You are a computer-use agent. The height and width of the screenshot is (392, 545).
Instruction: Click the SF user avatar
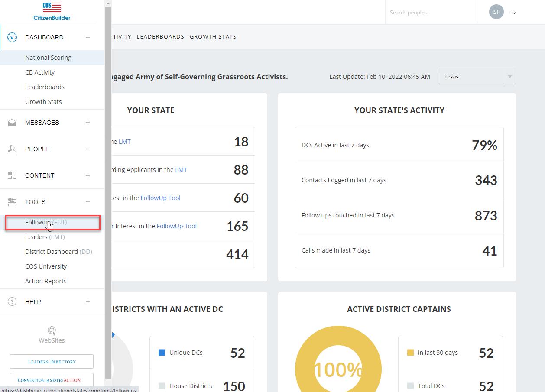tap(496, 12)
